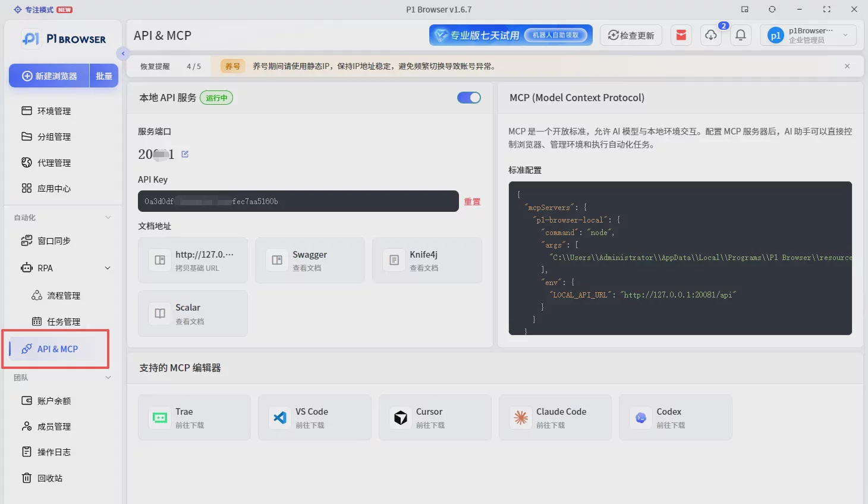Open 分组管理 in the sidebar
The width and height of the screenshot is (868, 504).
click(63, 137)
